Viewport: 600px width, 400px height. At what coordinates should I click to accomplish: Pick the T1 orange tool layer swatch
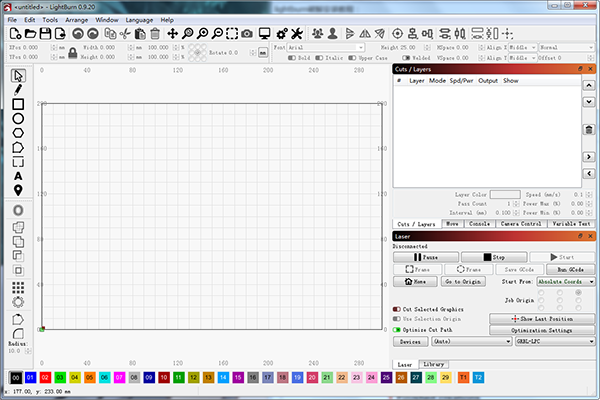coord(463,378)
